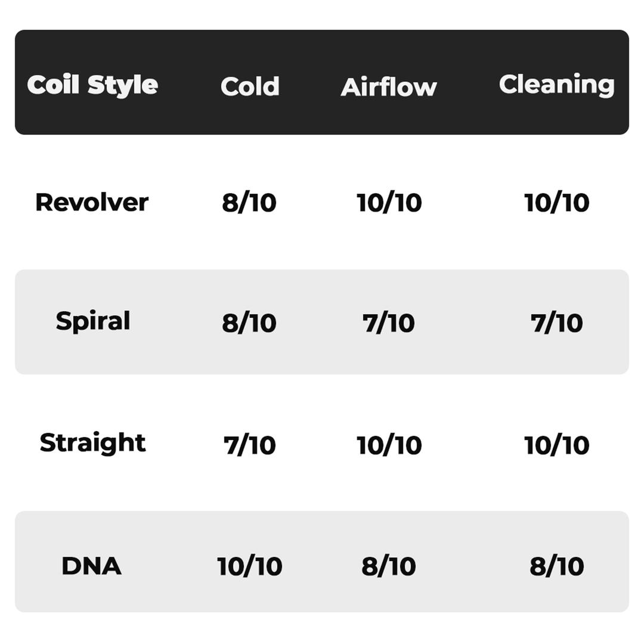The height and width of the screenshot is (644, 644).
Task: Click Revolver's Cleaning score 10/10
Action: [x=556, y=203]
